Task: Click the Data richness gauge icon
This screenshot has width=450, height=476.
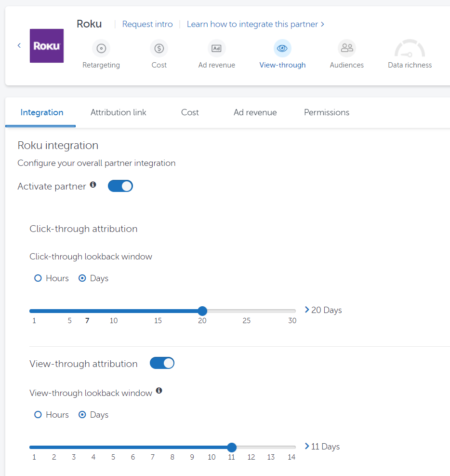Action: (x=410, y=48)
